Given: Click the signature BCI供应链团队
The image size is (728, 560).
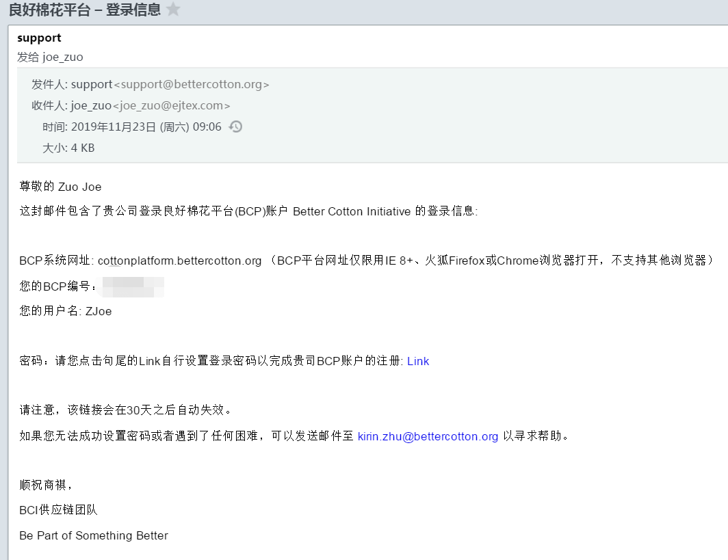Looking at the screenshot, I should tap(59, 510).
